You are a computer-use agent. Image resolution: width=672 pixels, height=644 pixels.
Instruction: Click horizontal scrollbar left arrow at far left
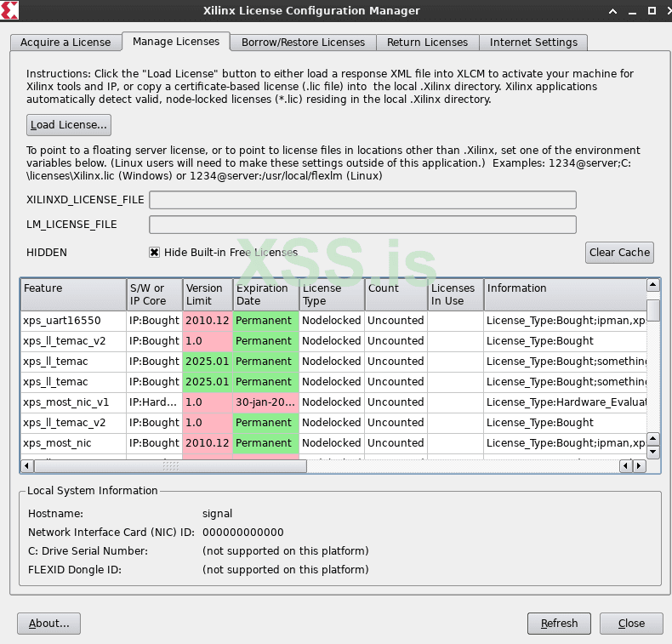(x=27, y=465)
